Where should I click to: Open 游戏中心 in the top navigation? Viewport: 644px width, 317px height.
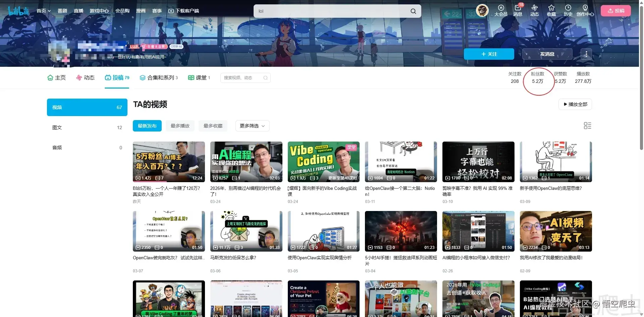click(99, 11)
